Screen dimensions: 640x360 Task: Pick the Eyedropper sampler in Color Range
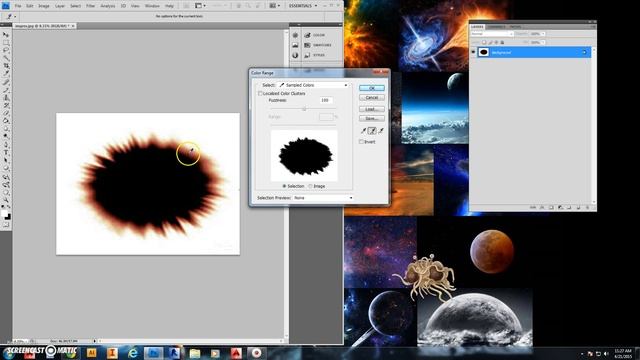tap(363, 131)
